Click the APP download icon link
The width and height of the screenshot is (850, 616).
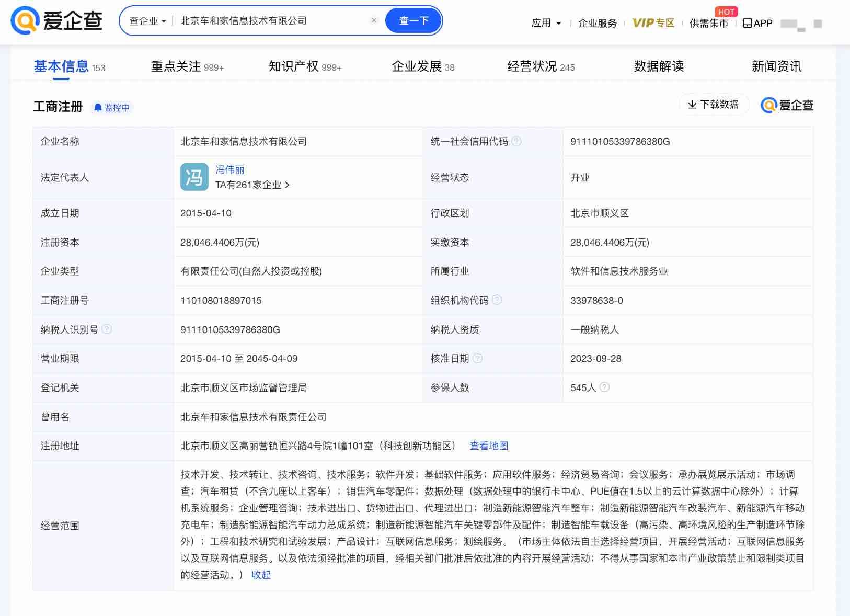pos(758,23)
